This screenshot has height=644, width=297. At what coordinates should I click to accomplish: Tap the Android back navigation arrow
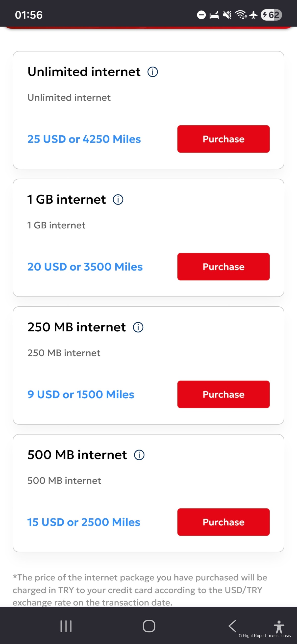232,626
